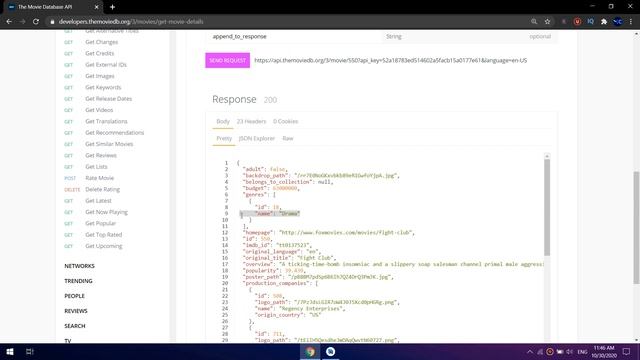Click the browser back arrow
Screen dimensions: 640x360
pos(9,22)
